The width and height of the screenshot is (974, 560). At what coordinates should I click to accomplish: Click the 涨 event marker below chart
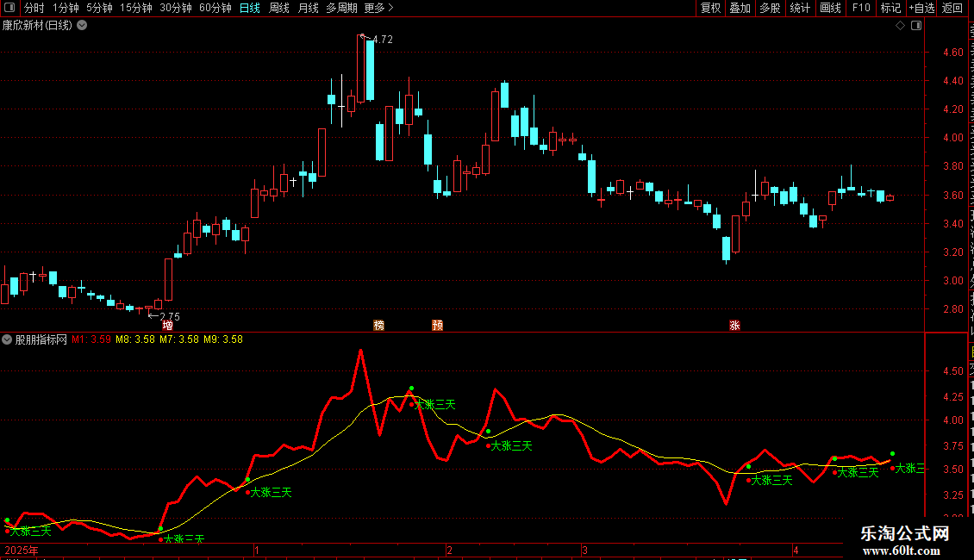(x=734, y=326)
